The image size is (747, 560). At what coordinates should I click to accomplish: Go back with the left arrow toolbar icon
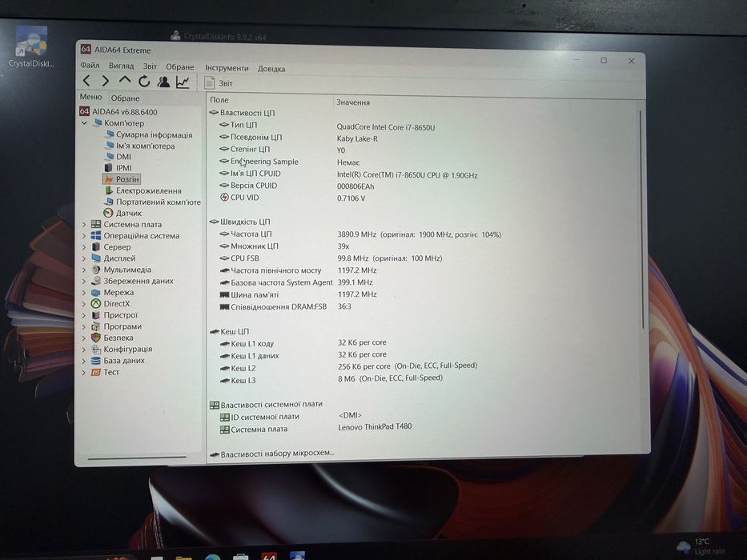[86, 81]
